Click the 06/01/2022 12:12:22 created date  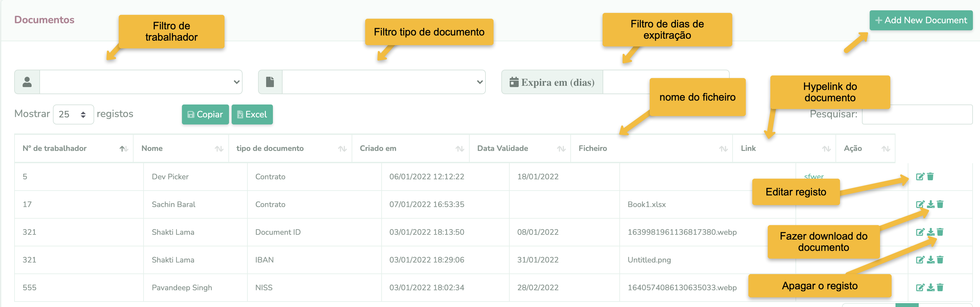click(x=427, y=176)
